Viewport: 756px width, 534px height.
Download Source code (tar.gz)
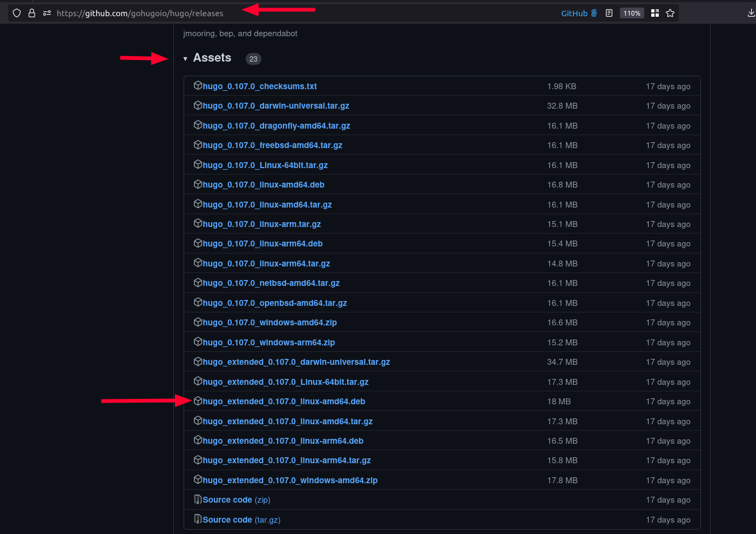tap(241, 520)
